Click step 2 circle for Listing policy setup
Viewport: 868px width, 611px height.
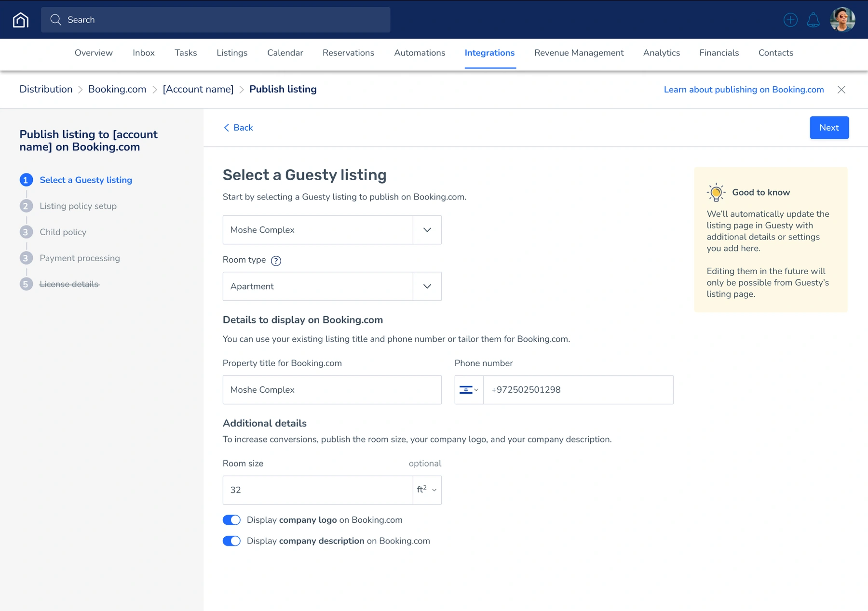click(x=26, y=206)
